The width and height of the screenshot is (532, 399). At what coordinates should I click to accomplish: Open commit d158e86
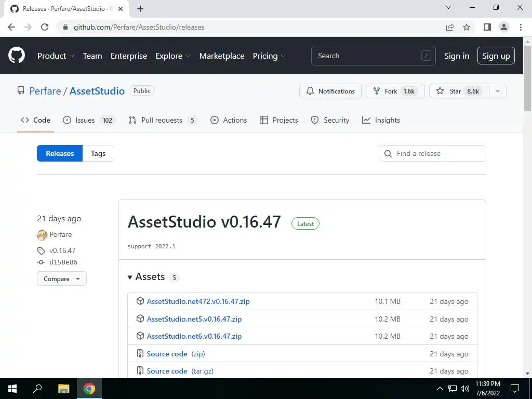(63, 262)
